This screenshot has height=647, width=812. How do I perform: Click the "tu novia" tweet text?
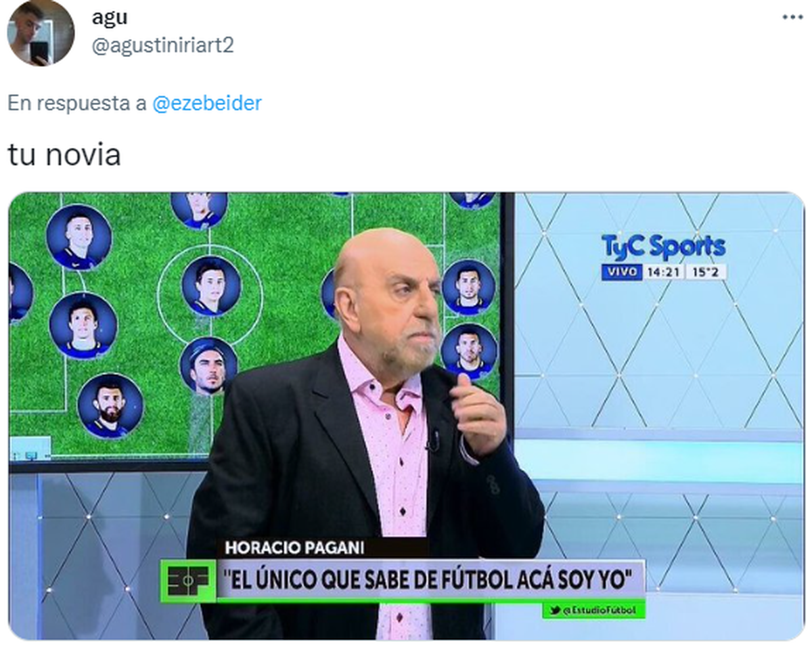pyautogui.click(x=64, y=155)
